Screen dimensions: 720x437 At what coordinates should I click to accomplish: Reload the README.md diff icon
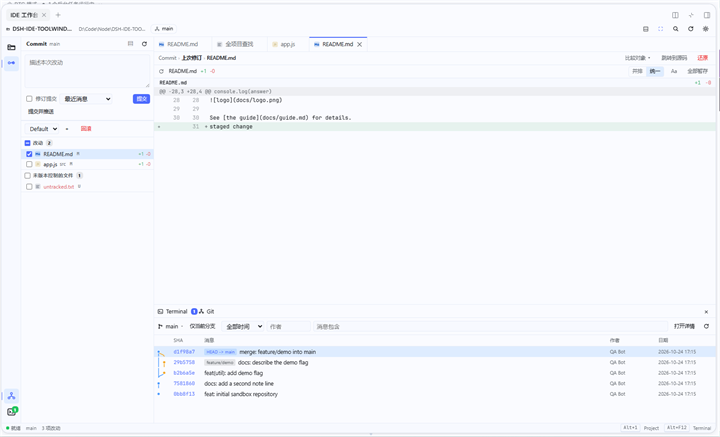pyautogui.click(x=161, y=71)
